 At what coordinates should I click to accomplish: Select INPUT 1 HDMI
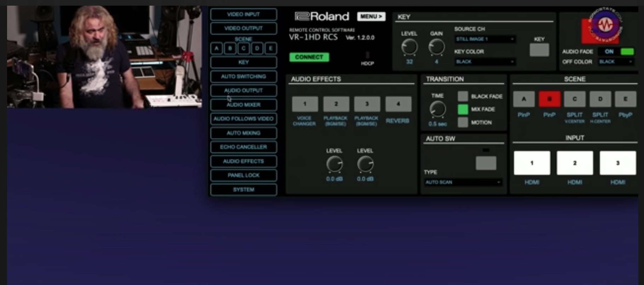point(532,163)
